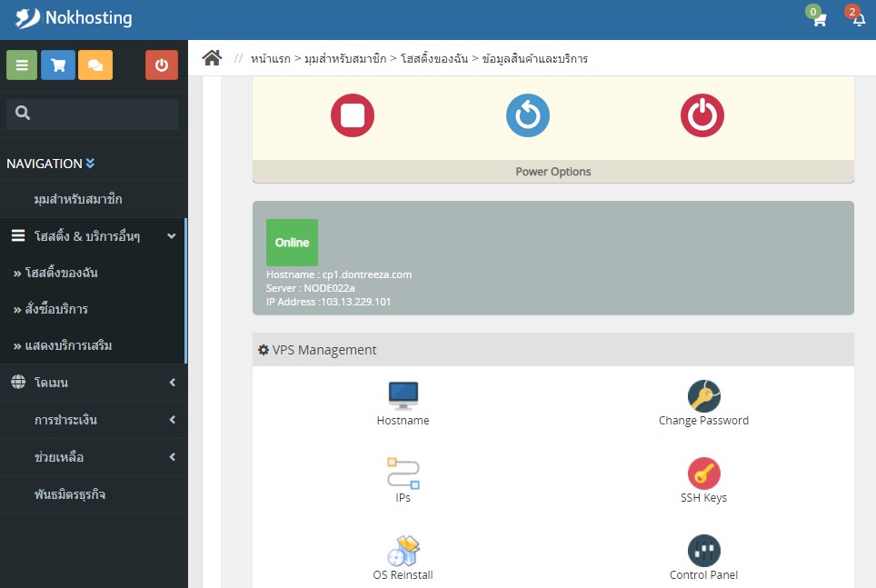Click ข้อมูลสินค้าและบริการ breadcrumb
This screenshot has height=588, width=876.
[534, 59]
